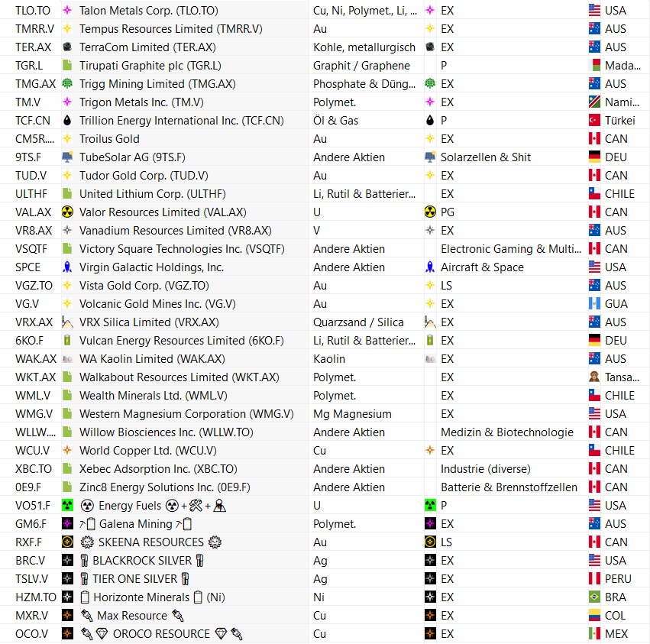The image size is (650, 644).
Task: Click the pink star icon next to Talon Metals Corp.
Action: pos(67,11)
